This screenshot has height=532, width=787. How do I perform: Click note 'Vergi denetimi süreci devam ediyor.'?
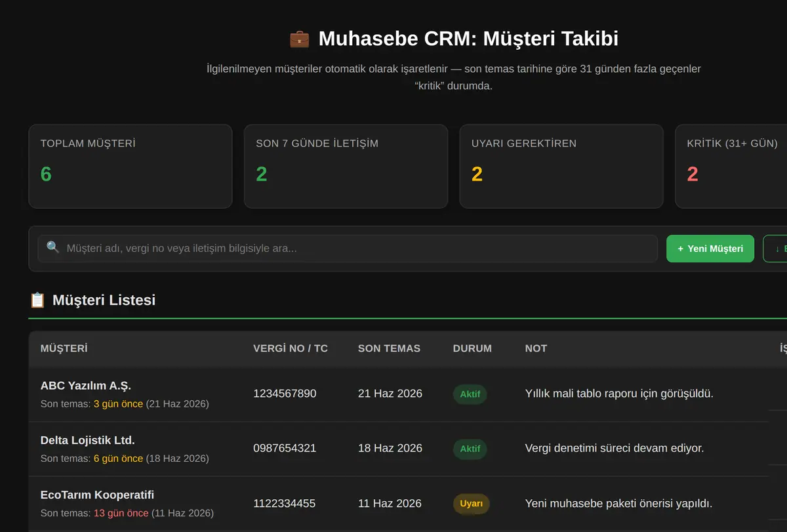(615, 448)
